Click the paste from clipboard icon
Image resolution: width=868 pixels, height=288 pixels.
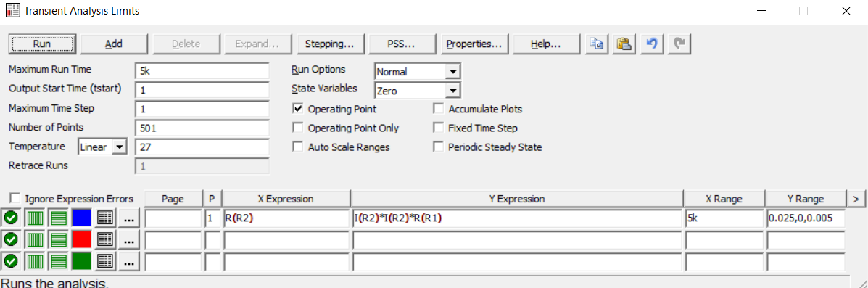click(x=624, y=44)
